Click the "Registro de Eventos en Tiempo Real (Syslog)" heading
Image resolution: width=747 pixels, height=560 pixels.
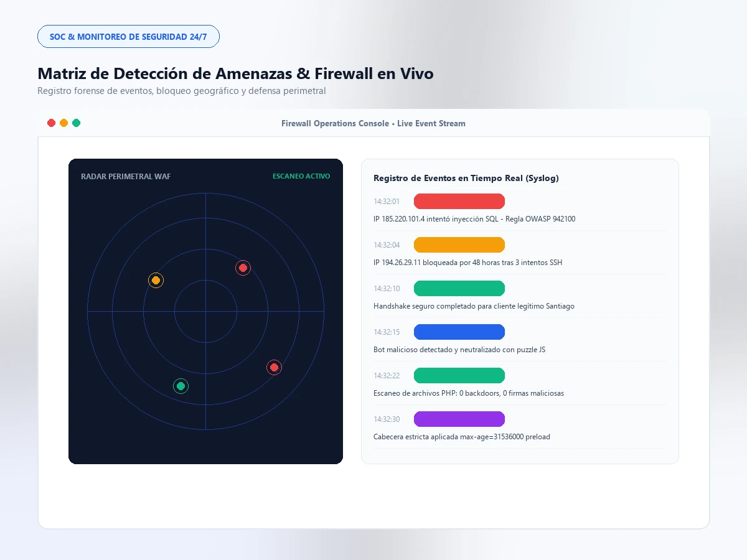(x=466, y=178)
